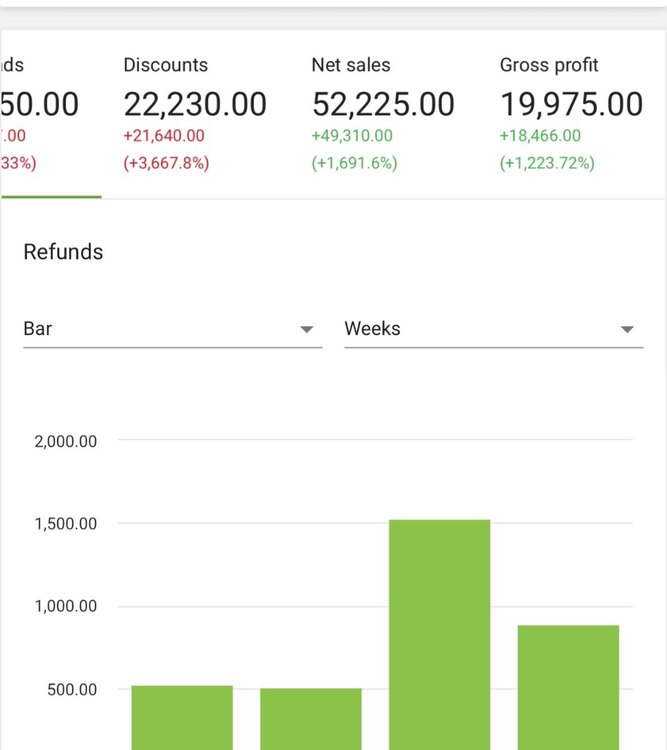Click the second bar in the chart

pos(311,718)
